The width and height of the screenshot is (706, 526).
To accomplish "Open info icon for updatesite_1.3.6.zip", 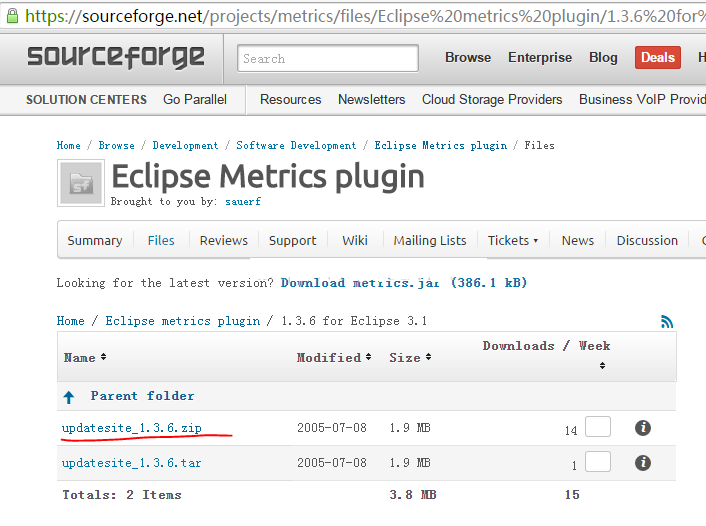I will click(643, 428).
